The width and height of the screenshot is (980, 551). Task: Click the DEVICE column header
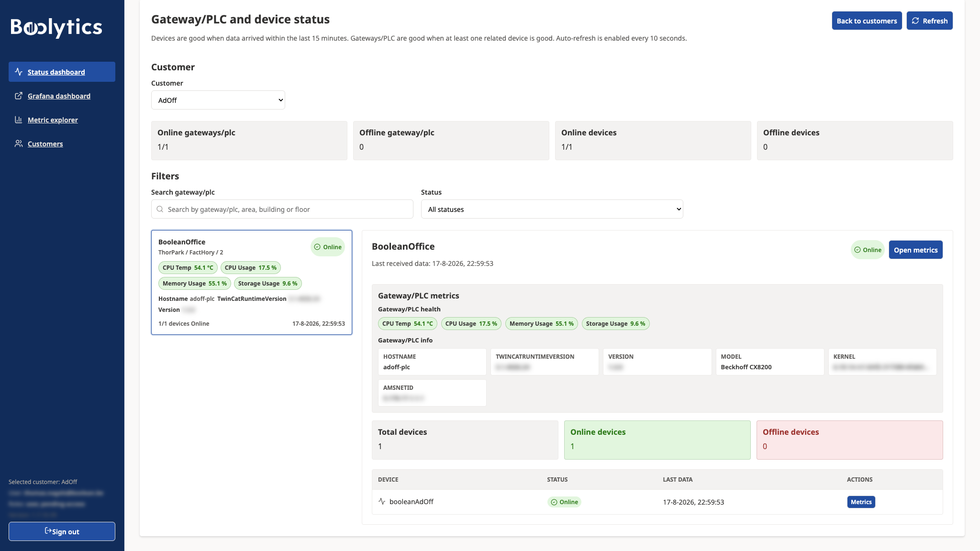pyautogui.click(x=388, y=479)
